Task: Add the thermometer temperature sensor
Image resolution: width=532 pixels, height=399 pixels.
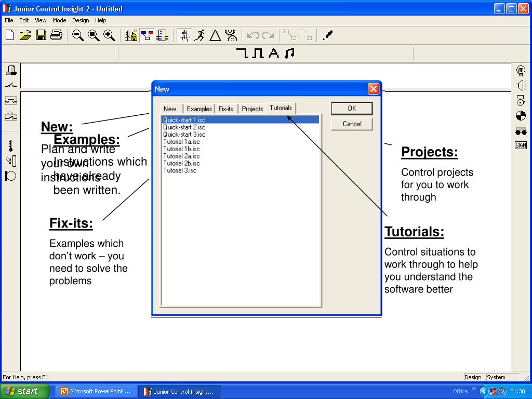Action: (x=11, y=146)
